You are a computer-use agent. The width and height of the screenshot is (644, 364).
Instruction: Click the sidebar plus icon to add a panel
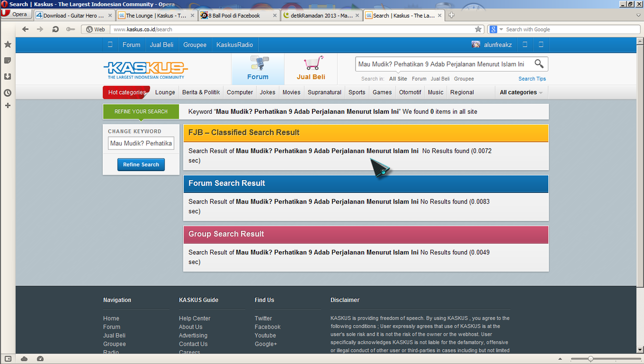pos(8,106)
